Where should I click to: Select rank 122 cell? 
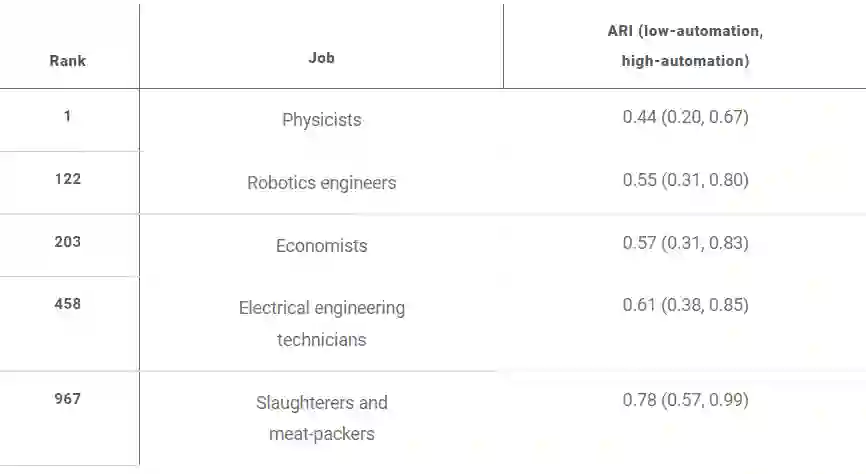pos(68,179)
